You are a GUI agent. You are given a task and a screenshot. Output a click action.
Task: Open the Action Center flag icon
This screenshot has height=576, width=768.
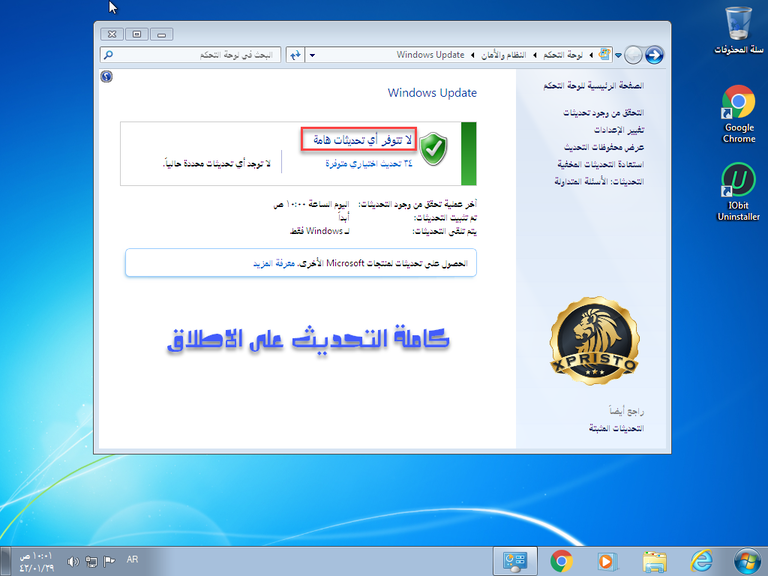click(109, 561)
